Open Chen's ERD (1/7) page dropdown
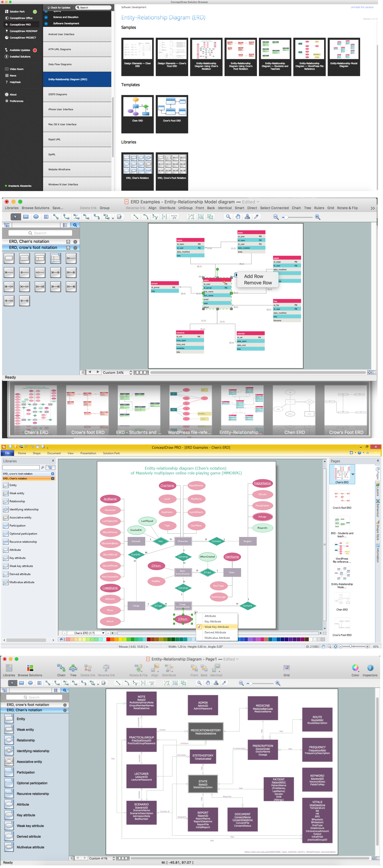This screenshot has height=868, width=383. (103, 633)
